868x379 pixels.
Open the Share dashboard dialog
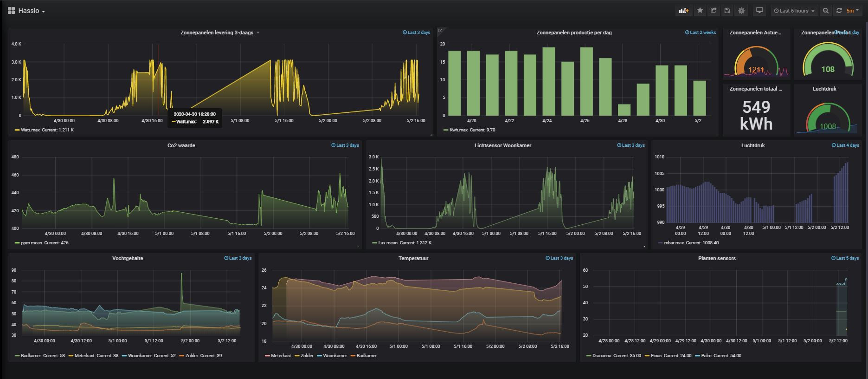[x=714, y=11]
